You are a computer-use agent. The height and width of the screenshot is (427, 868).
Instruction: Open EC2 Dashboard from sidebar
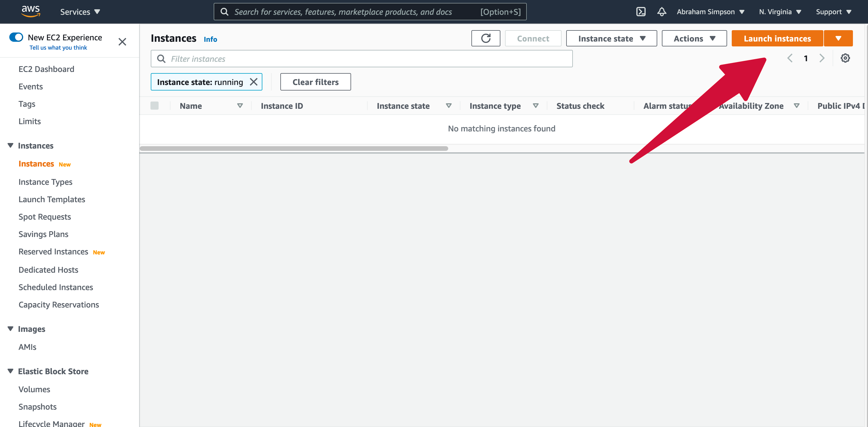(x=46, y=69)
